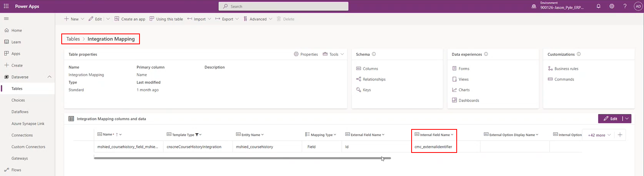Screen dimensions: 644x176
Task: Open External Option Display Name column menu
Action: (x=511, y=135)
